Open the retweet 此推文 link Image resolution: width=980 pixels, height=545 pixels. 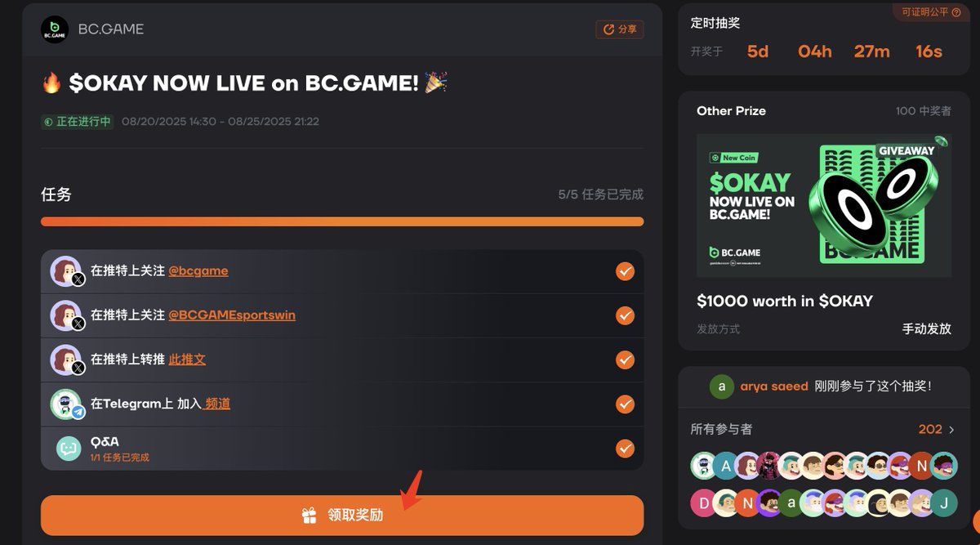coord(187,360)
